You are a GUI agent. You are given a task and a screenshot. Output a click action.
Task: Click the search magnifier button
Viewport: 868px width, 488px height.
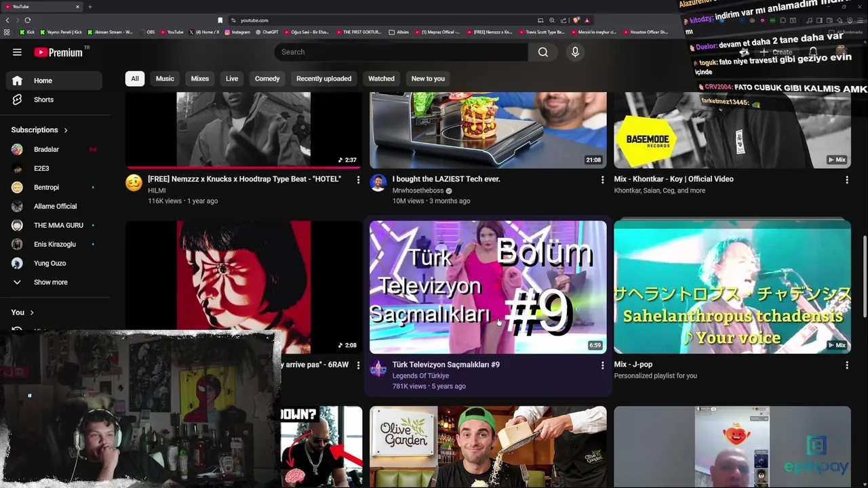click(543, 52)
